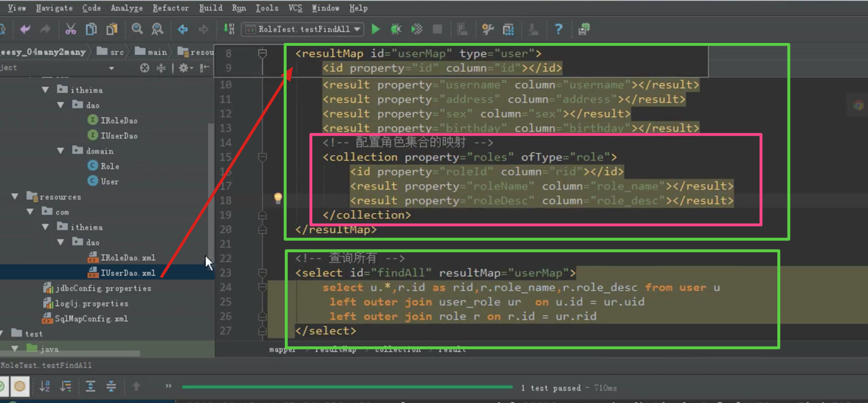Click the Debug bug icon

(x=396, y=29)
